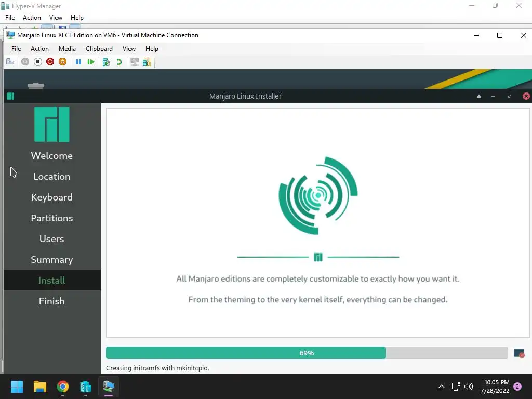The height and width of the screenshot is (399, 532).
Task: Click the Ctrl+Alt+Del toolbar icon
Action: click(x=10, y=62)
